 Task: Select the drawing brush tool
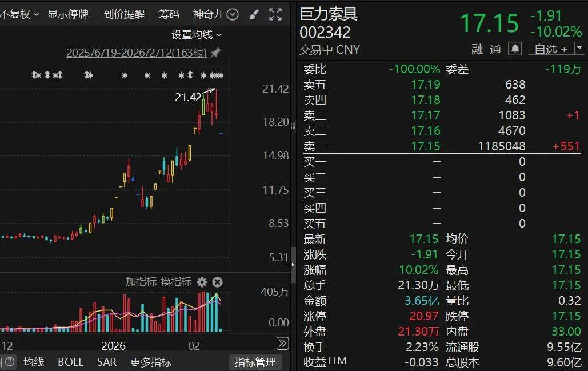click(x=254, y=14)
